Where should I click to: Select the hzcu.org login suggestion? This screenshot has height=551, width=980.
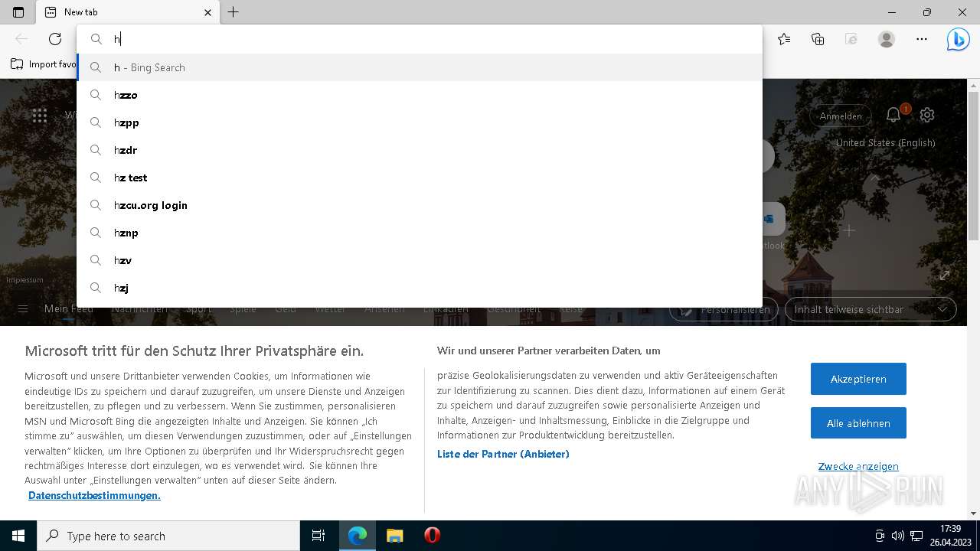[x=420, y=205]
